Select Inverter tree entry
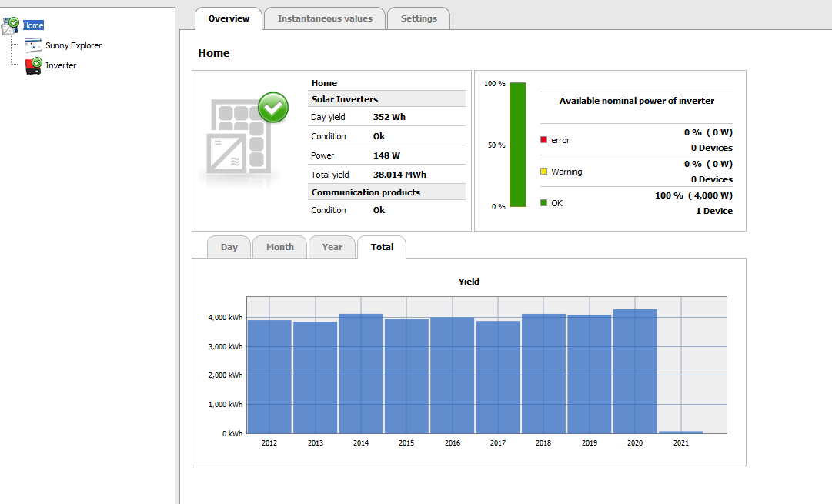The image size is (832, 504). coord(61,65)
